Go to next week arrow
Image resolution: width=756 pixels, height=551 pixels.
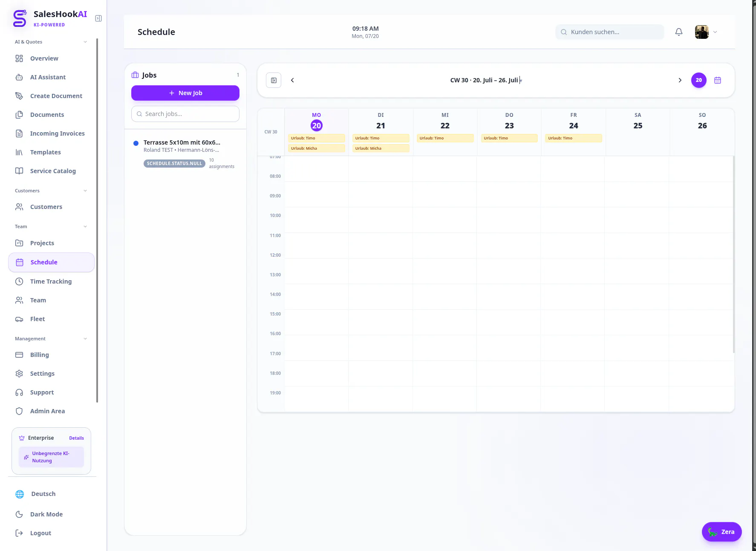point(680,80)
